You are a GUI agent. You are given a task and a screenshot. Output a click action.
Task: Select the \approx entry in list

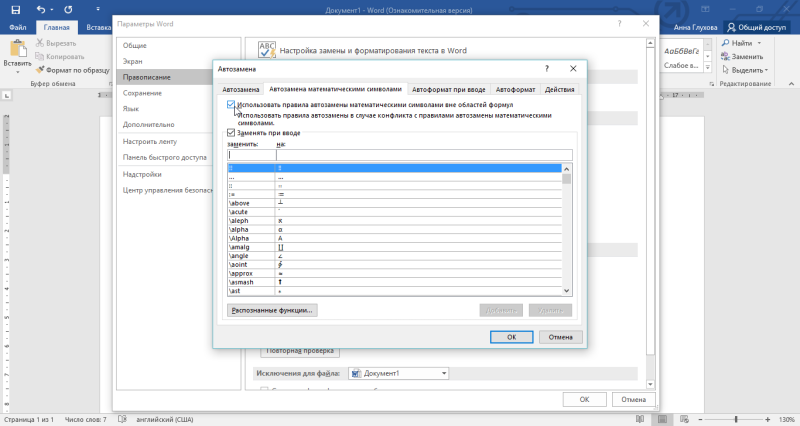[x=394, y=273]
